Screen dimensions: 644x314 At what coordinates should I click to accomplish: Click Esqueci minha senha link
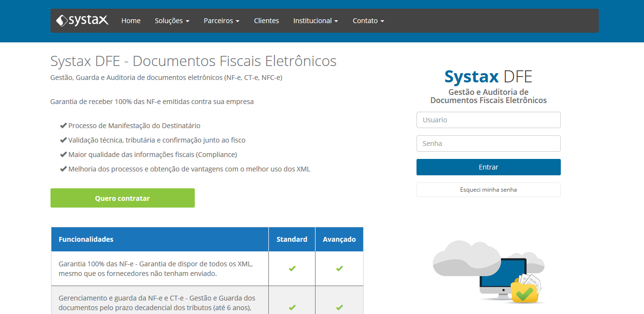coord(488,190)
